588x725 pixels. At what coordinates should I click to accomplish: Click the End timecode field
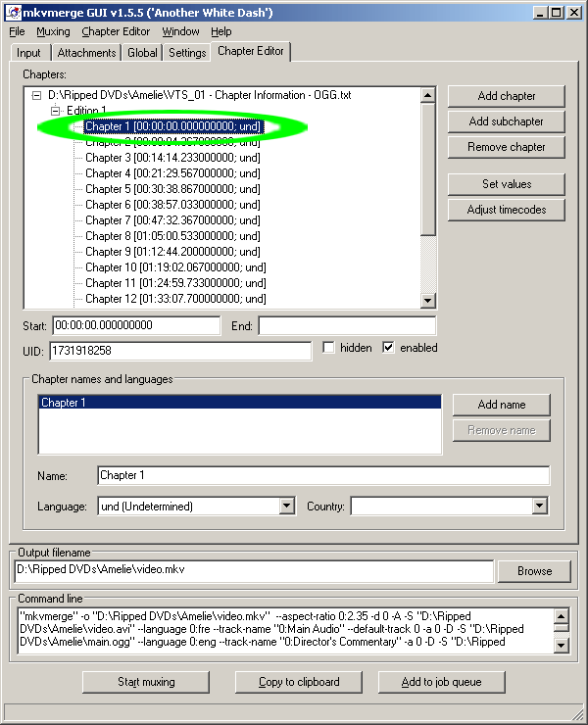coord(347,325)
